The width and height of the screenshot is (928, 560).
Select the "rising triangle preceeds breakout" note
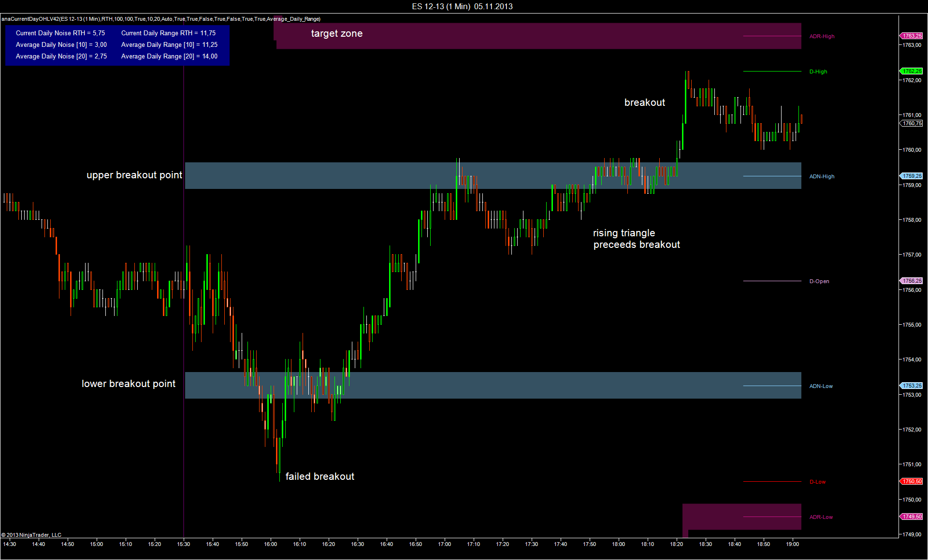pos(637,239)
